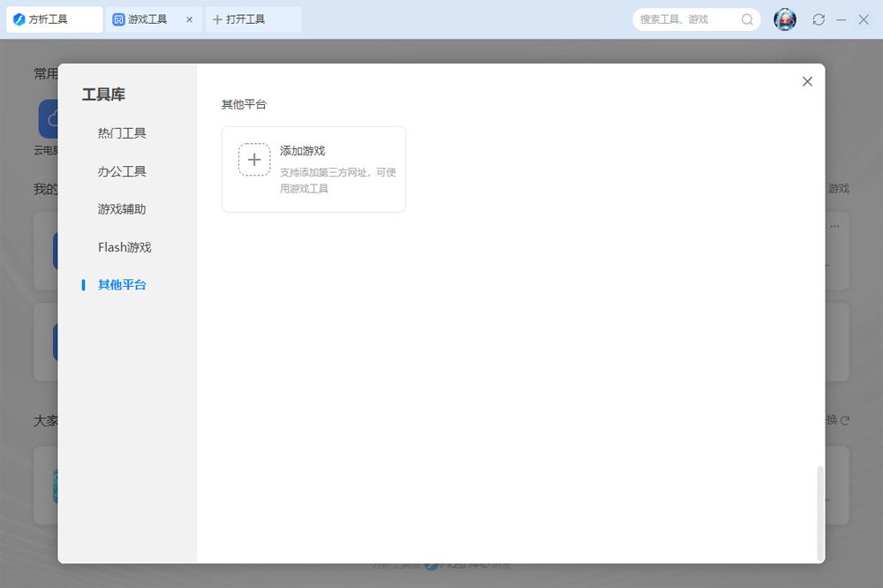Minimize the application window
The width and height of the screenshot is (883, 588).
click(x=841, y=19)
